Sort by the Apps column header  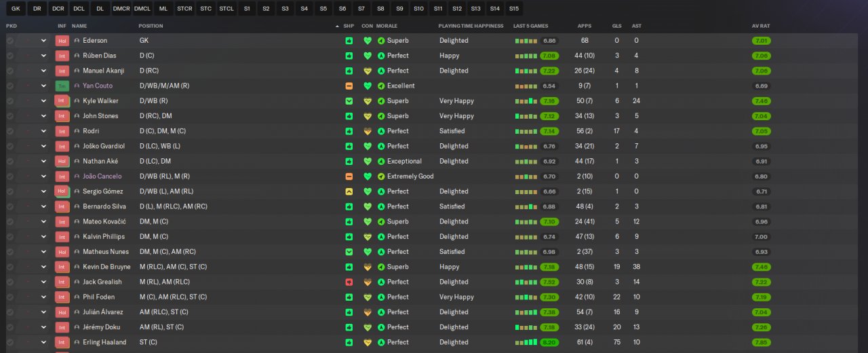(x=584, y=26)
